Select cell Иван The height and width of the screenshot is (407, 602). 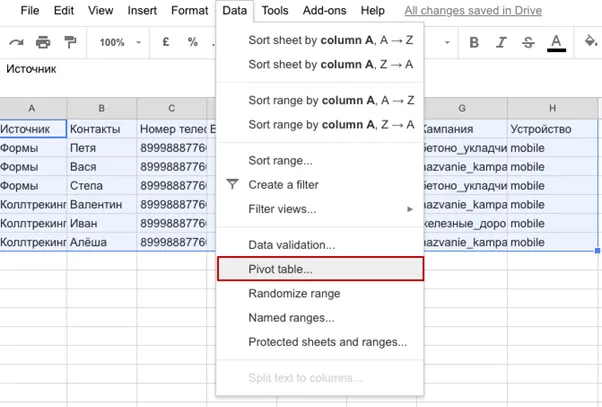coord(102,223)
